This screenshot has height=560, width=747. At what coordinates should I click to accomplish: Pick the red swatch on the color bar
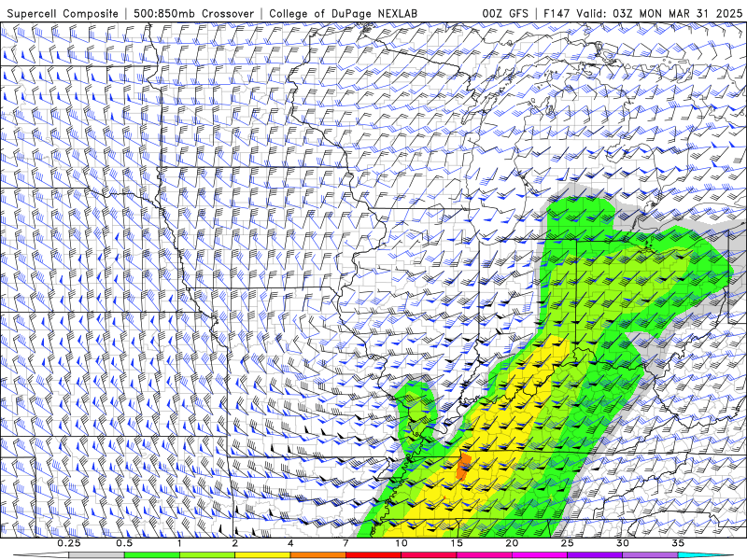click(x=373, y=555)
